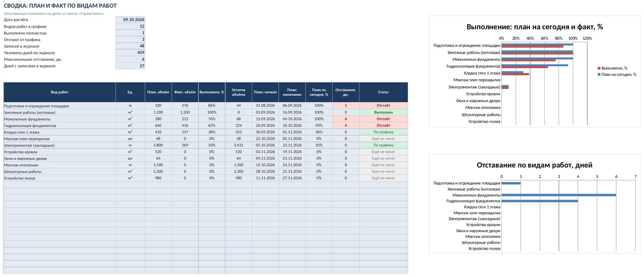Select the "Отставание по видам работ, дней" chart title
This screenshot has height=277, width=644.
click(x=535, y=165)
